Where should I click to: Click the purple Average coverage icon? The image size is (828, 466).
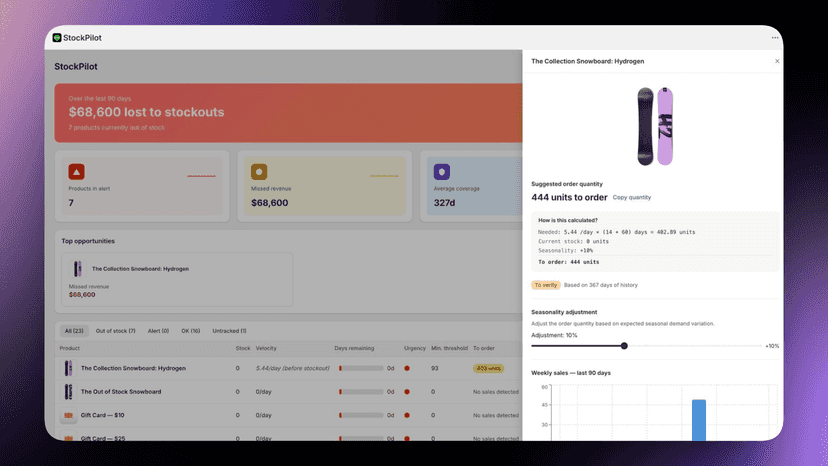click(442, 172)
